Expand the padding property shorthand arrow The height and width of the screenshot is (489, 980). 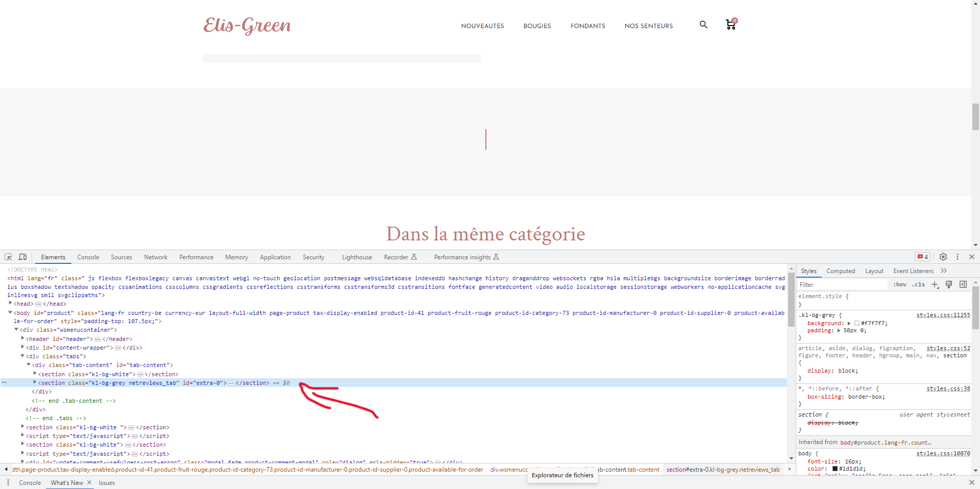[839, 330]
